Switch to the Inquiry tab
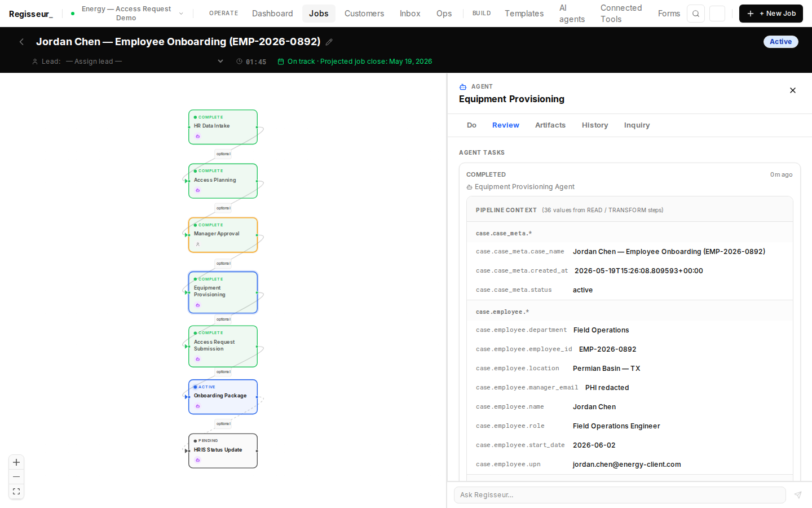 coord(637,125)
